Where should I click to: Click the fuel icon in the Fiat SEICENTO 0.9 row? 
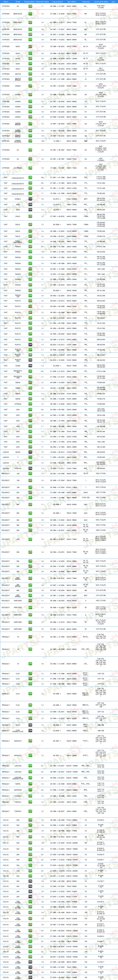click(x=30, y=371)
